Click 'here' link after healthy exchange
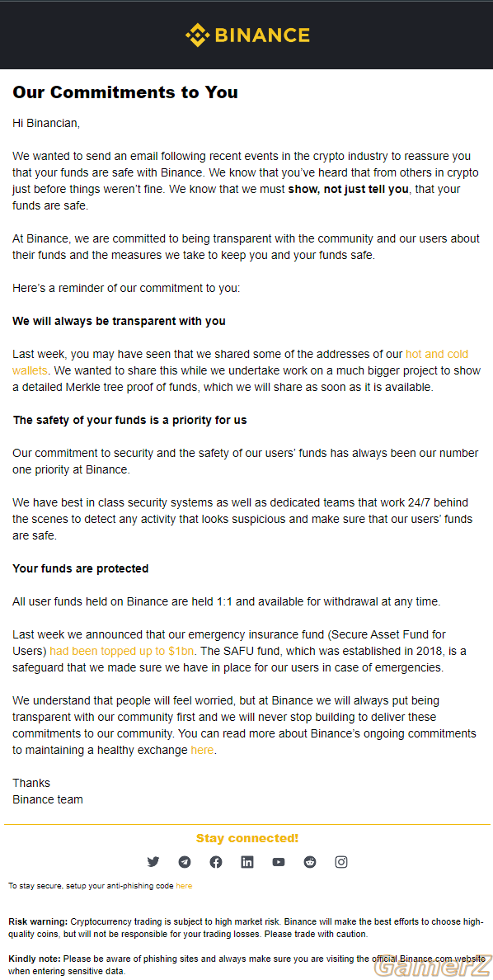The height and width of the screenshot is (980, 493). coord(202,749)
